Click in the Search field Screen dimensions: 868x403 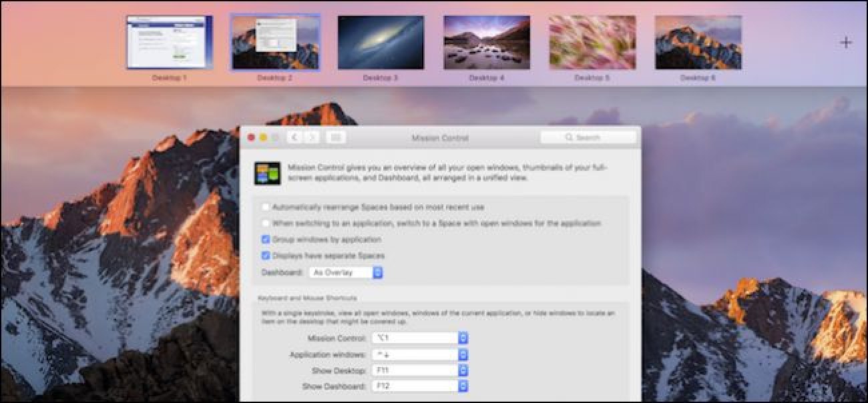588,137
